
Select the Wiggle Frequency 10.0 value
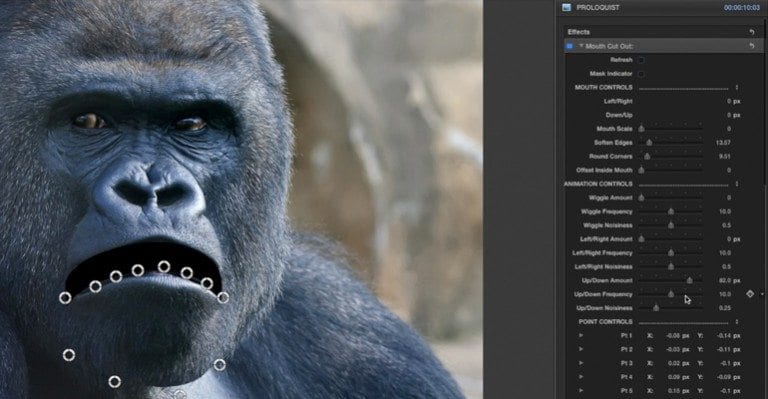pyautogui.click(x=725, y=211)
